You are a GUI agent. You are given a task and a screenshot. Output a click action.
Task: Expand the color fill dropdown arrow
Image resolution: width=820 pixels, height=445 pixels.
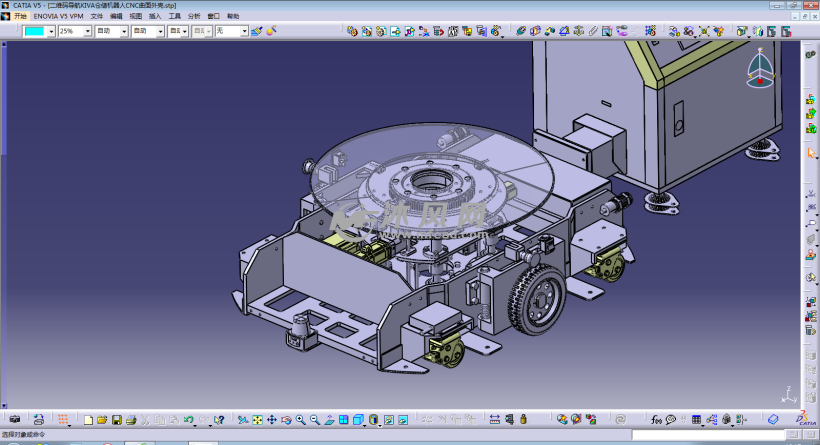pyautogui.click(x=51, y=31)
